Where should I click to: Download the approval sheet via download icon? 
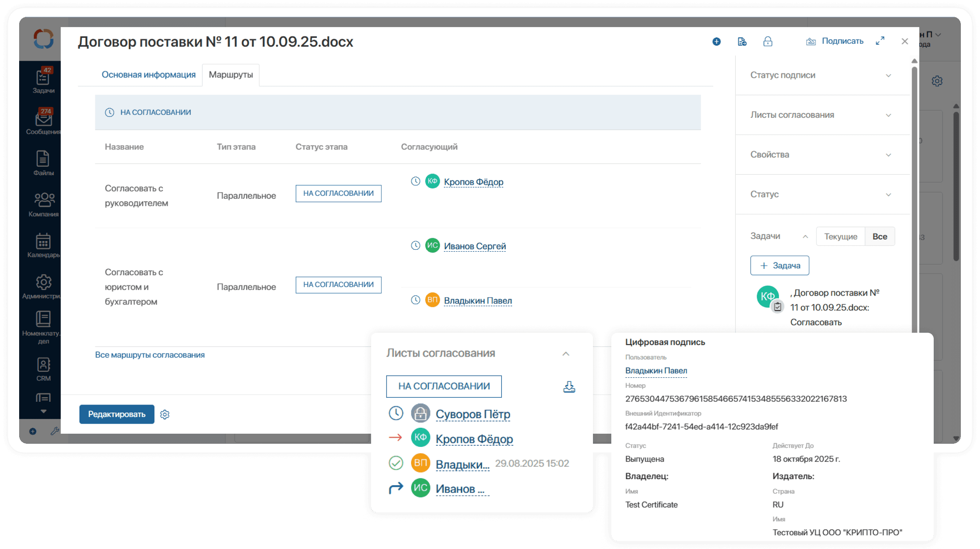[569, 386]
